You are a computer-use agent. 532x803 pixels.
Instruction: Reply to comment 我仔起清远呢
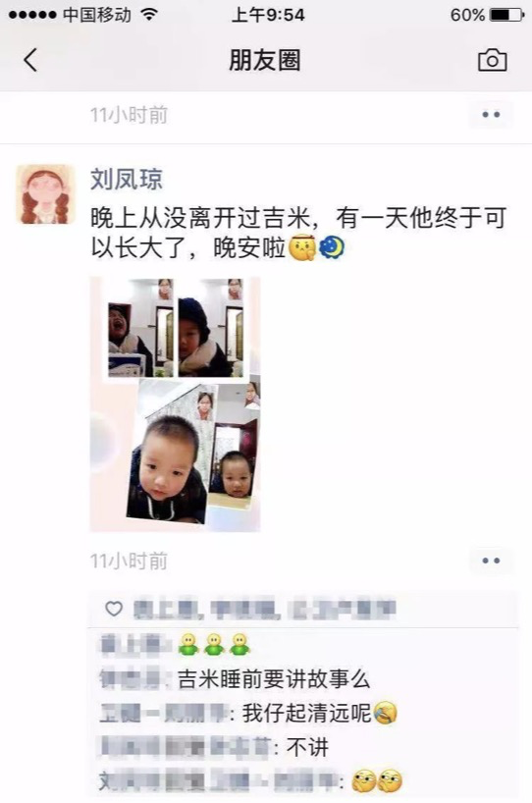pos(248,713)
